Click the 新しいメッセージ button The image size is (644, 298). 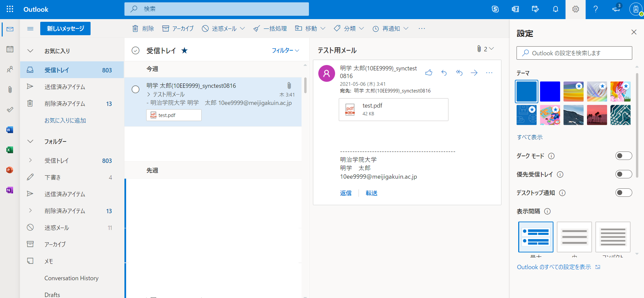(65, 28)
